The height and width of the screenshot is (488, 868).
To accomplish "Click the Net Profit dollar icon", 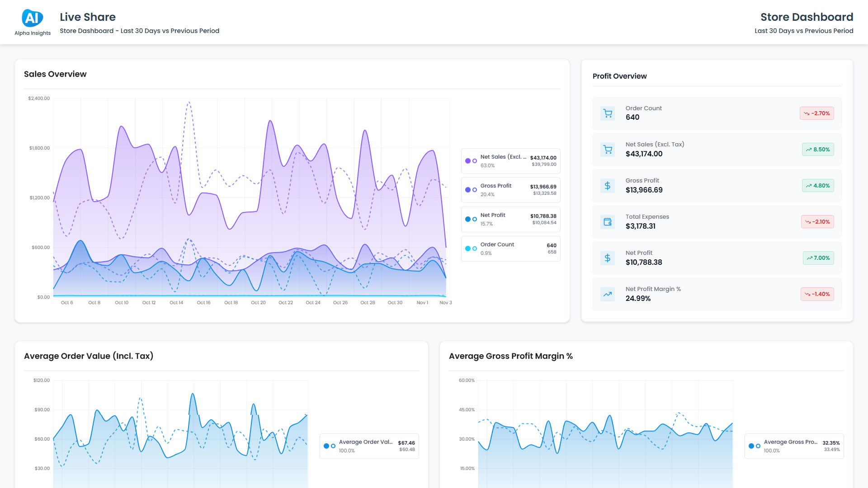I will coord(608,258).
